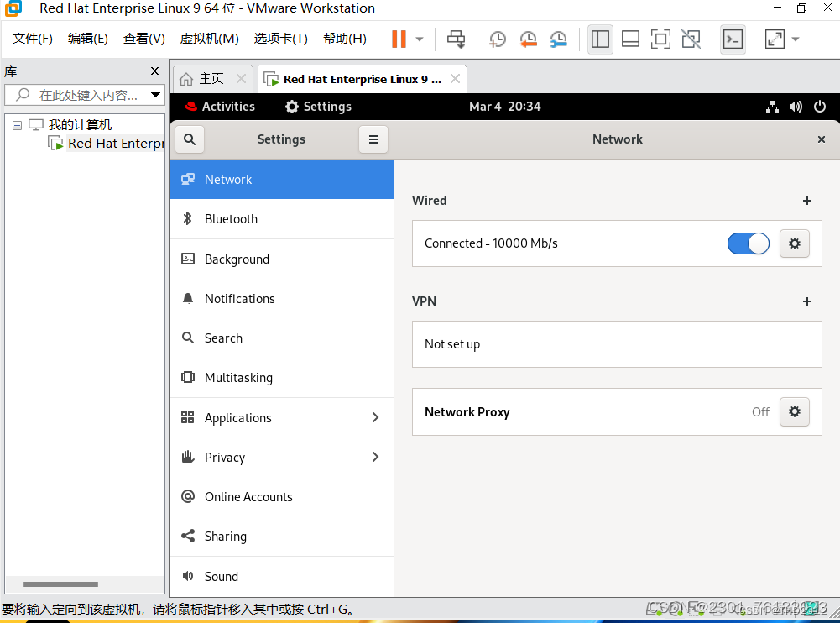Screen dimensions: 840x623
Task: Expand the Privacy settings chevron
Action: click(375, 458)
